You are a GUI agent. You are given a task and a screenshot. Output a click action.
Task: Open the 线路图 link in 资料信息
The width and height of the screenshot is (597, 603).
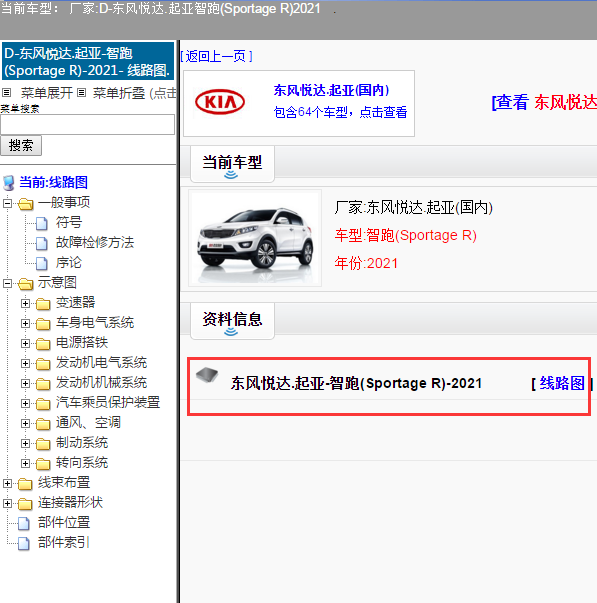[x=562, y=383]
